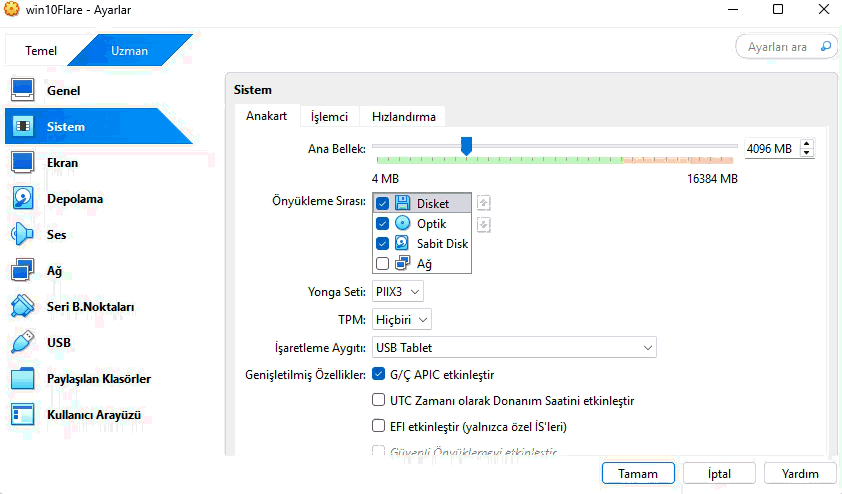Uncheck the Disket boot checkbox
The image size is (842, 494).
(x=382, y=204)
